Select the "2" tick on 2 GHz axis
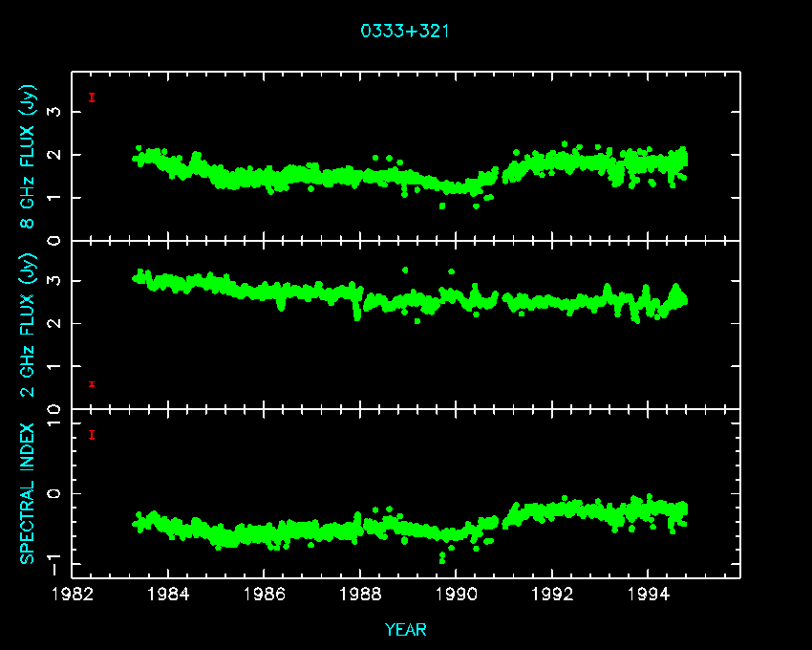Image resolution: width=812 pixels, height=650 pixels. click(56, 323)
